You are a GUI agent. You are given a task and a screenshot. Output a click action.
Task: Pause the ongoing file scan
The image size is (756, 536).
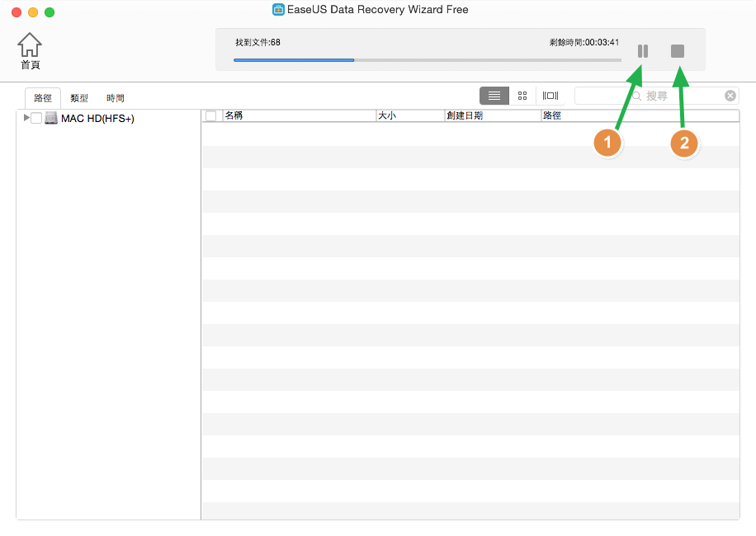click(642, 51)
